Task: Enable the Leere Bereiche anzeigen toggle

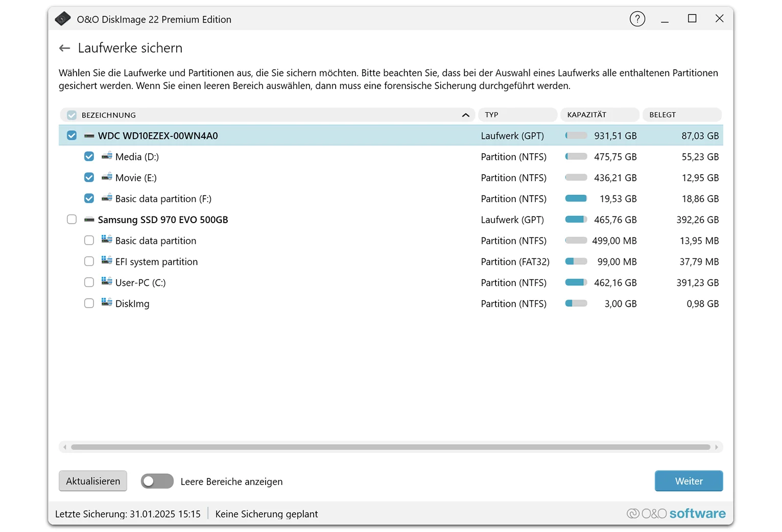Action: [157, 481]
